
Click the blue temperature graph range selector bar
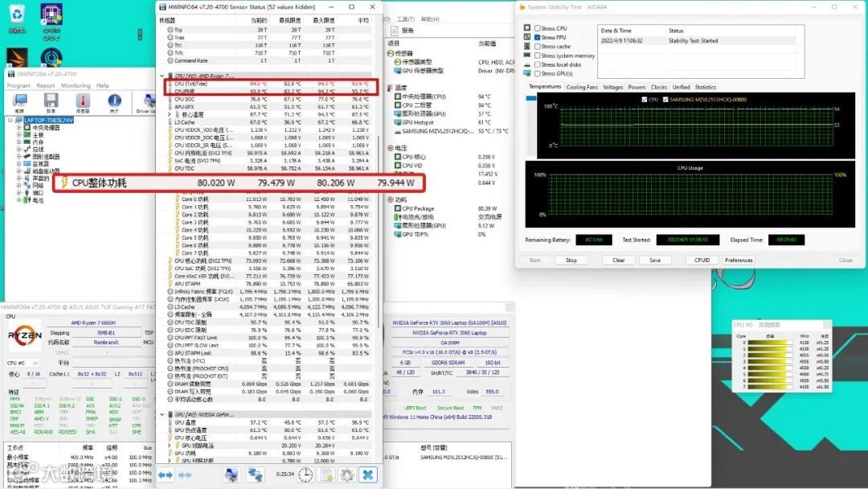click(531, 98)
